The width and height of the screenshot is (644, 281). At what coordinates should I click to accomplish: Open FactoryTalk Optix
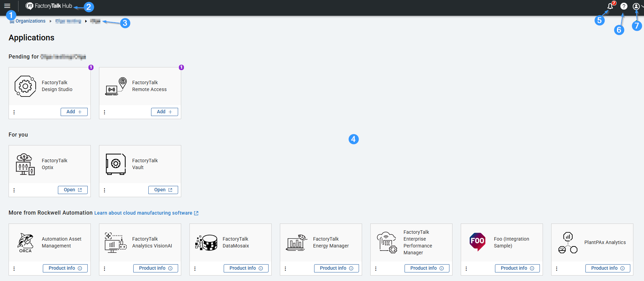(73, 190)
